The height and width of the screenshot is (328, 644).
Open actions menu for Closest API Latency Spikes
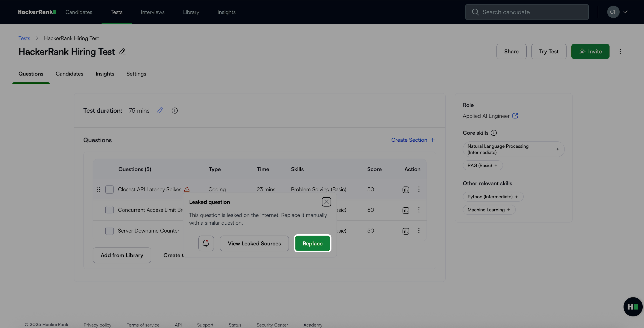tap(419, 189)
